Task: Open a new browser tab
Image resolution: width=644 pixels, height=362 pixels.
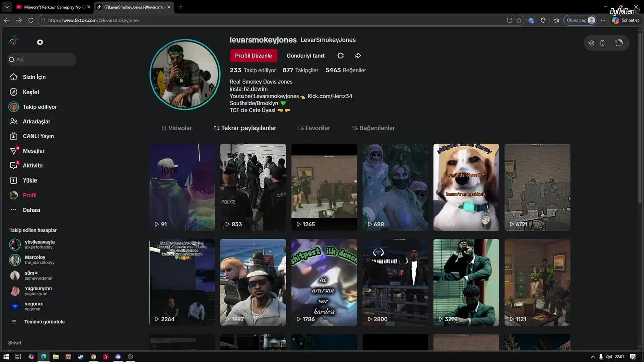Action: click(181, 7)
